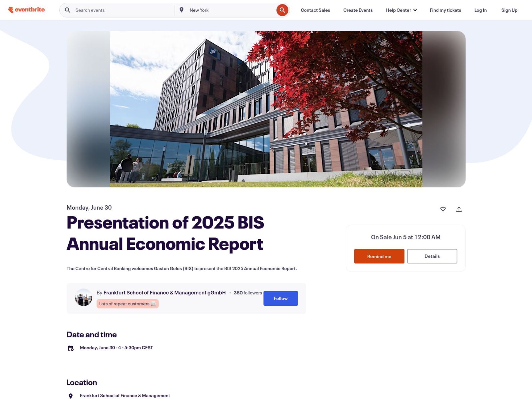532x399 pixels.
Task: Click the map pin icon under Location
Action: (x=70, y=396)
